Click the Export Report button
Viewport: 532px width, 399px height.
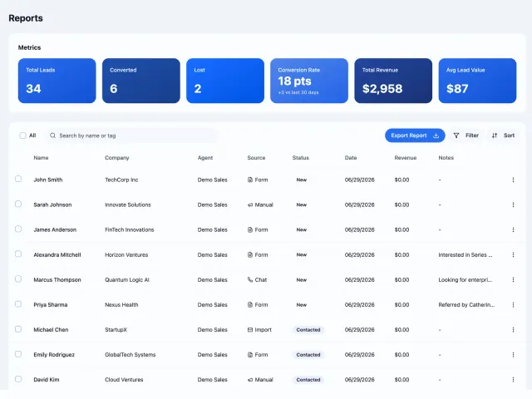[415, 135]
